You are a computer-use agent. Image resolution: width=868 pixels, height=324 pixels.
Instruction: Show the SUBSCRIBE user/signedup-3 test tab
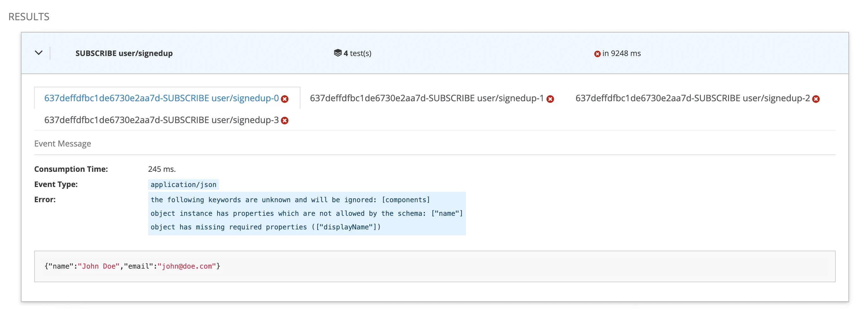click(161, 120)
